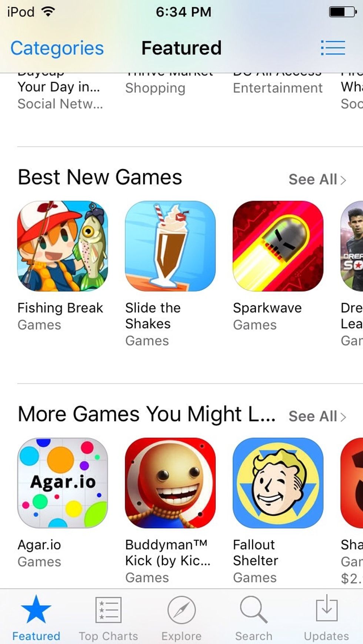
Task: Tap the Slide the Shakes milkshake icon
Action: (x=170, y=246)
